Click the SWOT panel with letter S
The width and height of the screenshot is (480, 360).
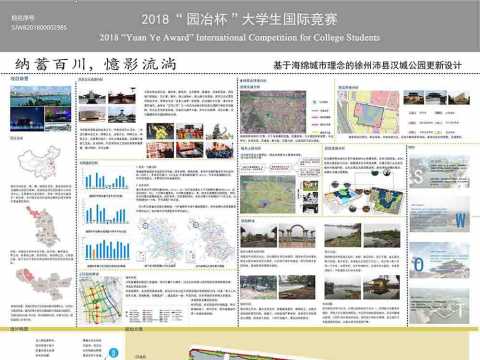[440, 171]
